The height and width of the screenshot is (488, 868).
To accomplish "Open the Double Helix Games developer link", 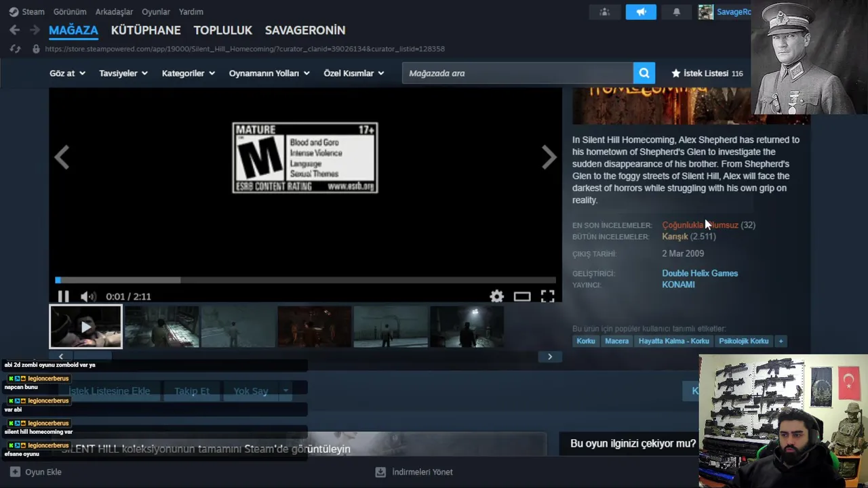I will pos(700,273).
